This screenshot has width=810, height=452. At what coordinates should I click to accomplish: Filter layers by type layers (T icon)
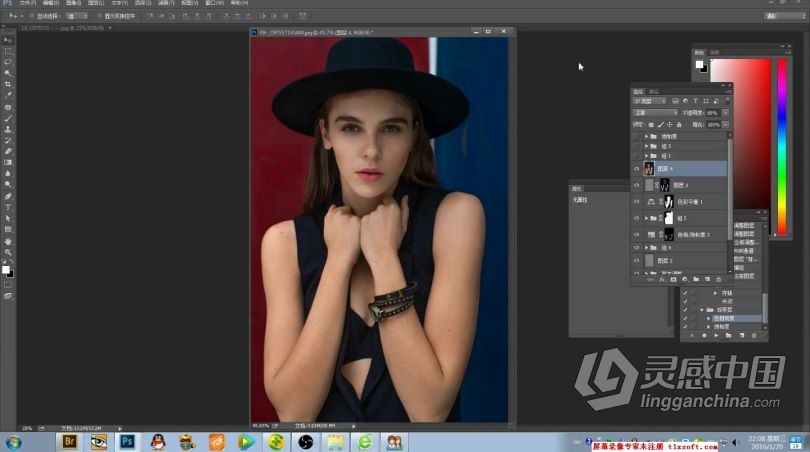tap(695, 101)
